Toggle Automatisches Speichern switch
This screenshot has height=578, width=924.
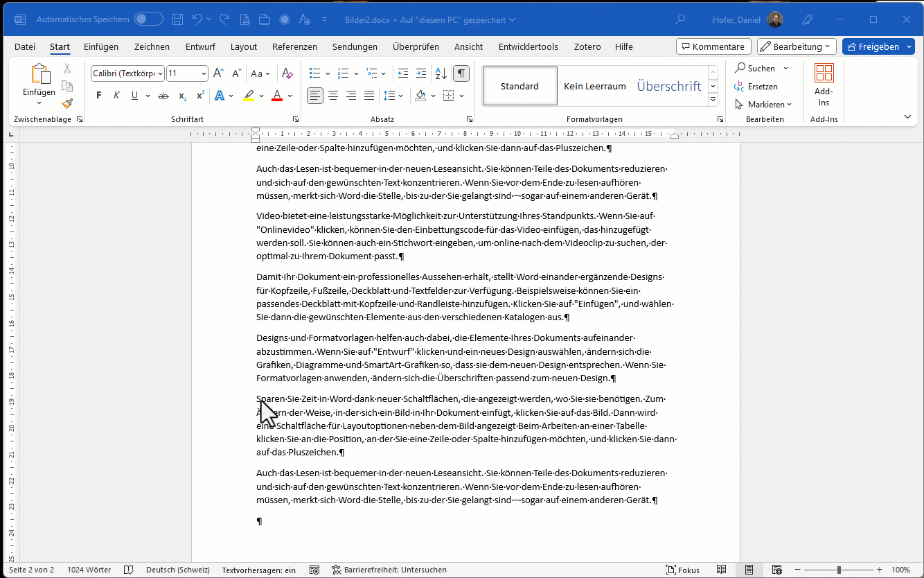(148, 19)
